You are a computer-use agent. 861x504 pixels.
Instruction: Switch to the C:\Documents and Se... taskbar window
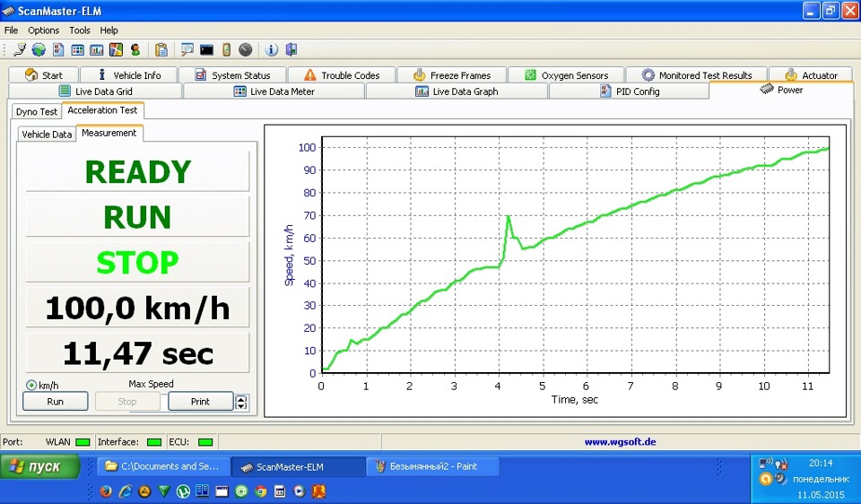tap(163, 466)
